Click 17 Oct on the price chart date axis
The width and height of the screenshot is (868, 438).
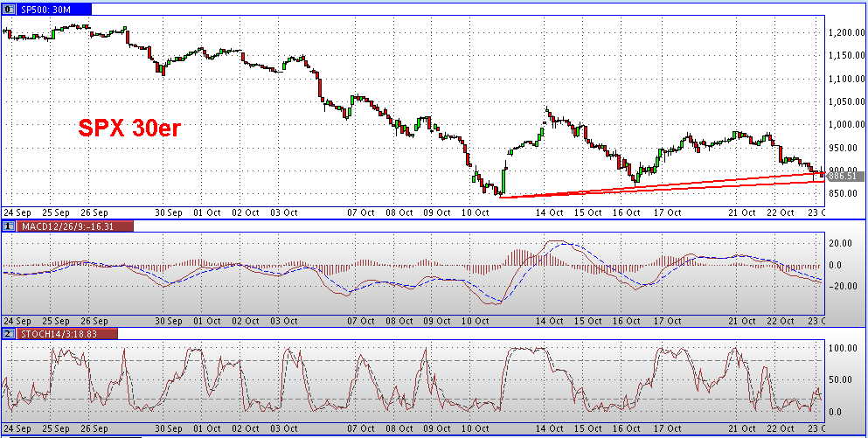pyautogui.click(x=666, y=212)
